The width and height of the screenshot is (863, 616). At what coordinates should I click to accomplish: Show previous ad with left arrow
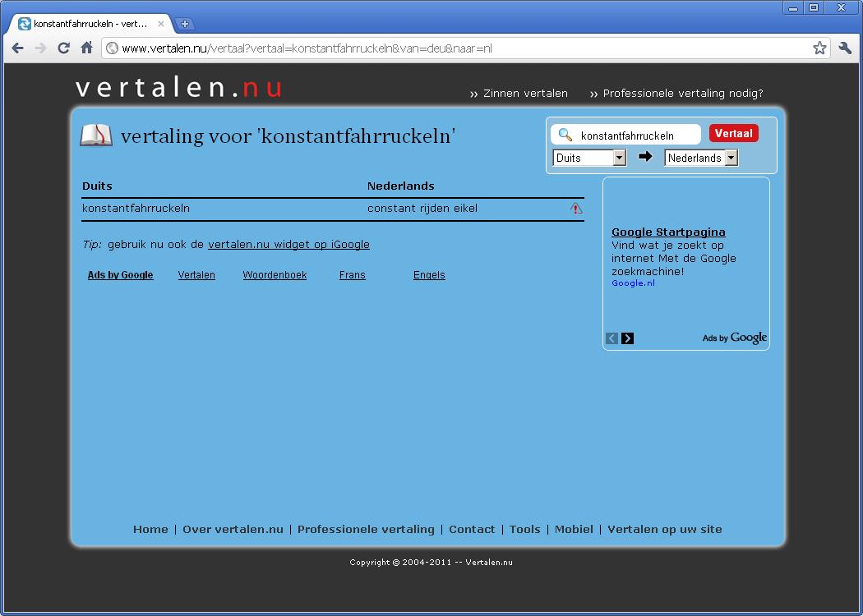612,338
